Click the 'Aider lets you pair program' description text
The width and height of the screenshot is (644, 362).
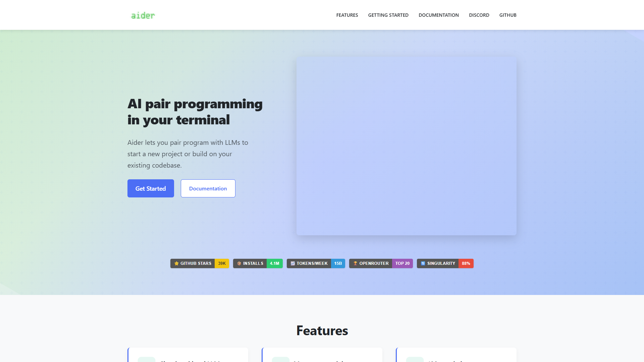click(188, 154)
